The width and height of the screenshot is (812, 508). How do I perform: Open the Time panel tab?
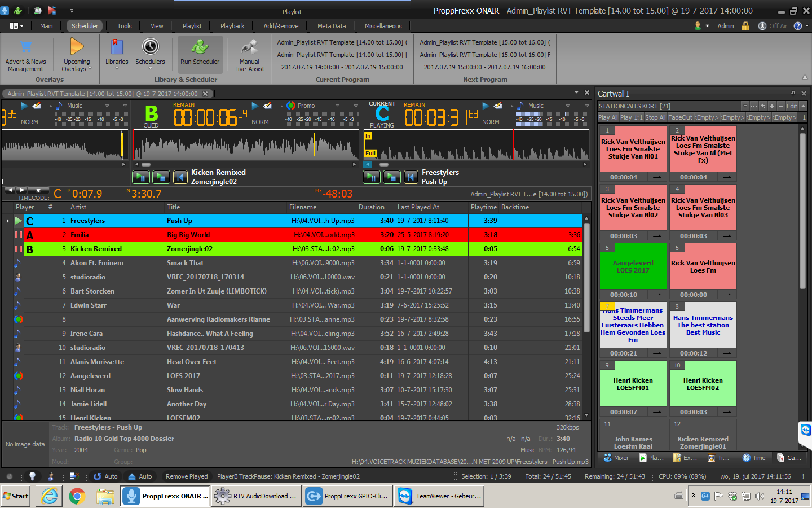pos(754,458)
